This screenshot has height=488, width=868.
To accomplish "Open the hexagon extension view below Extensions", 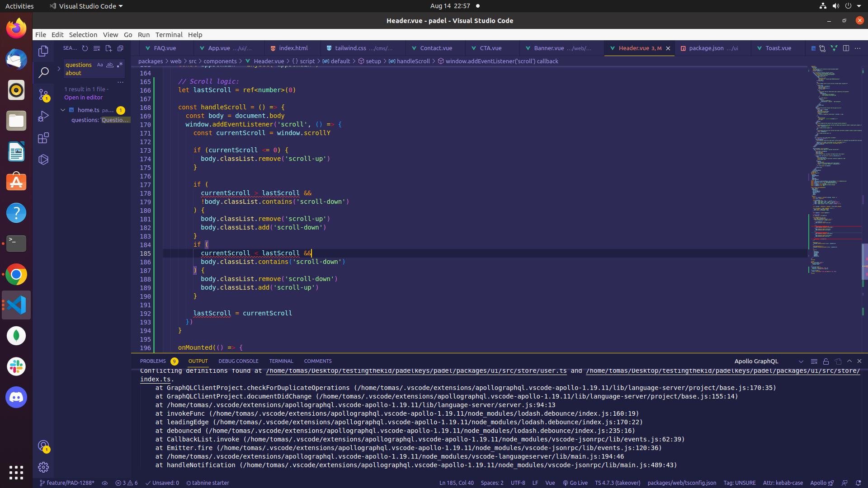I will pyautogui.click(x=43, y=160).
